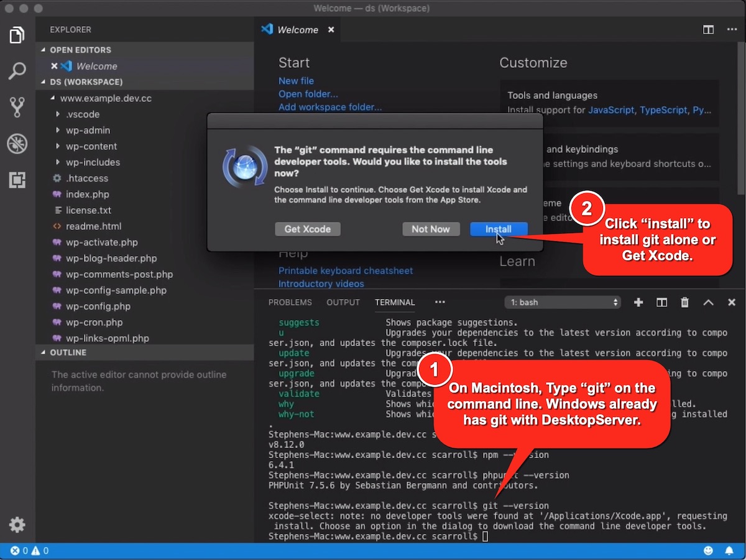The width and height of the screenshot is (746, 560).
Task: Close Welcome in Open Editors list
Action: (54, 66)
